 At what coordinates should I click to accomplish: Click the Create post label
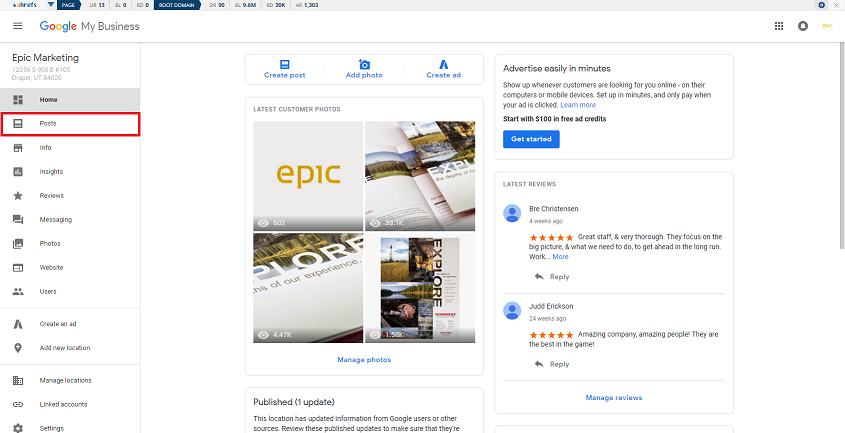point(285,75)
